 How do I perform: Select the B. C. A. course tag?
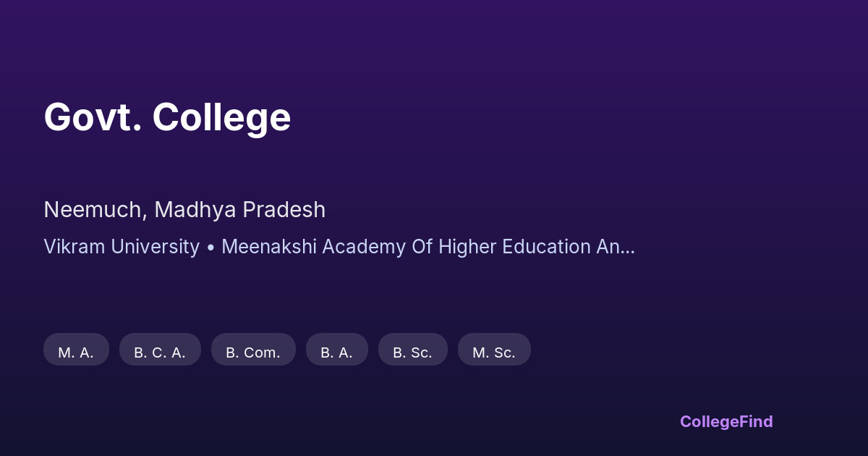160,350
